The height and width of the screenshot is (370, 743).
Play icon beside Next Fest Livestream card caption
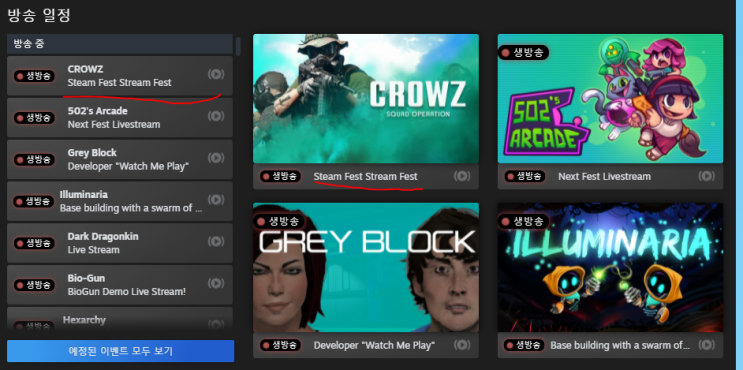[x=707, y=176]
